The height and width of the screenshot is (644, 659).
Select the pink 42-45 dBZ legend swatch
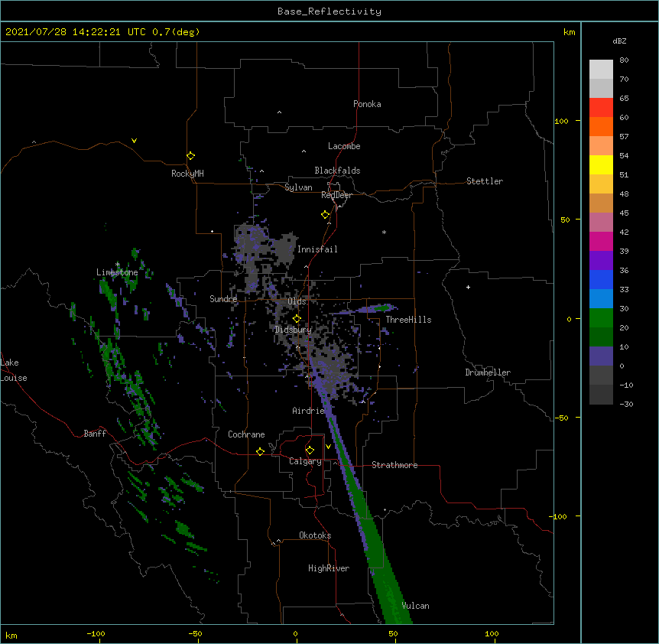click(x=601, y=223)
